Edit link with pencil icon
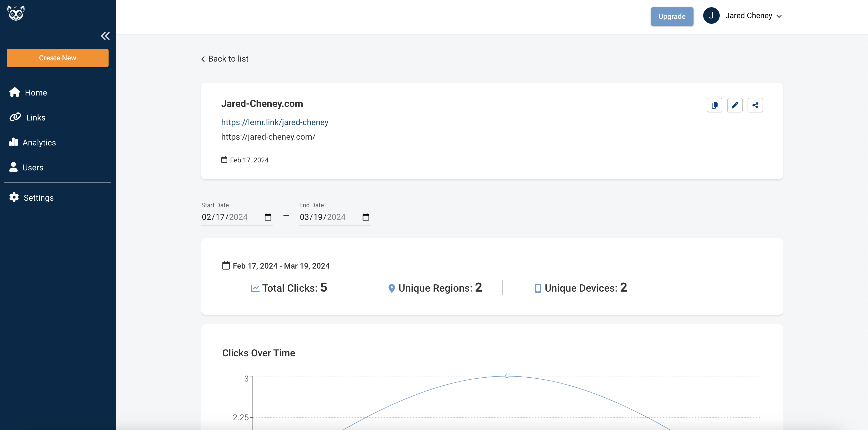868x430 pixels. click(x=735, y=105)
